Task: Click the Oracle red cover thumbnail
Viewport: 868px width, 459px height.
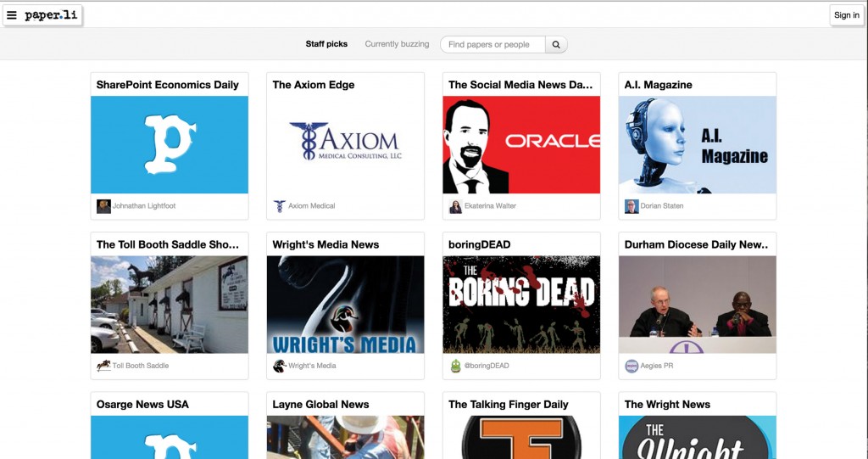Action: 521,145
